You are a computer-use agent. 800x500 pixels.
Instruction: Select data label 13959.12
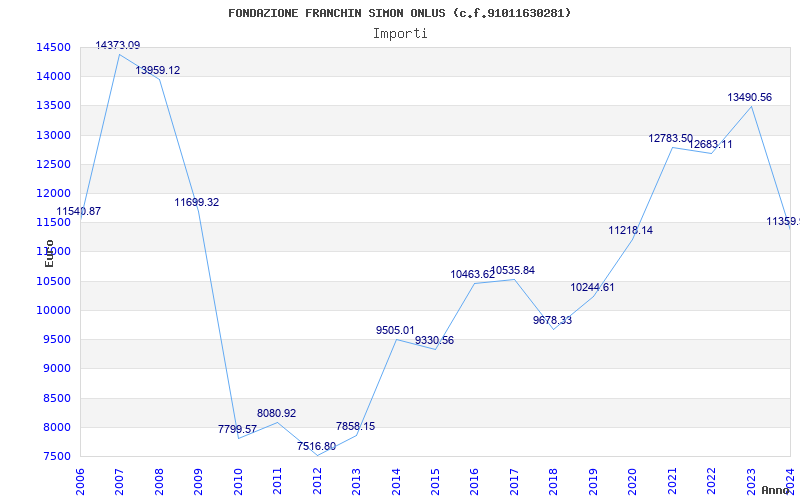[158, 70]
